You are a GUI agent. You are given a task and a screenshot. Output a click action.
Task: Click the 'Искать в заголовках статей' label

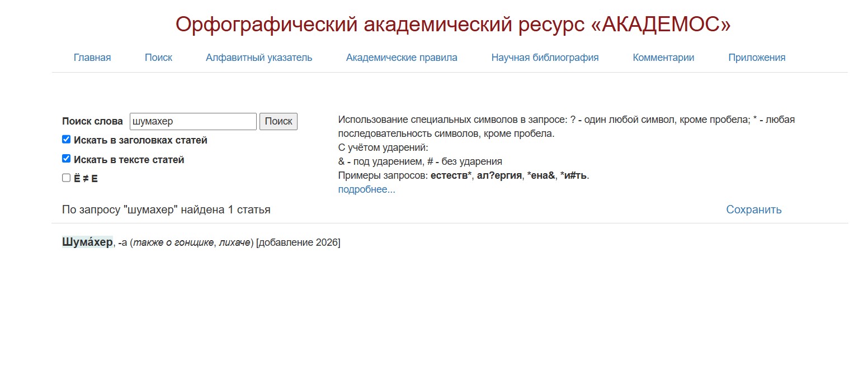(140, 140)
